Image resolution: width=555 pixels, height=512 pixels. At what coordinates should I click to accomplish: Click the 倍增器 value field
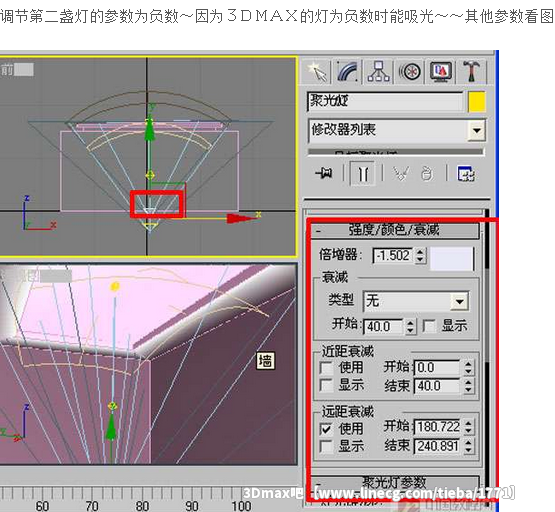click(393, 255)
